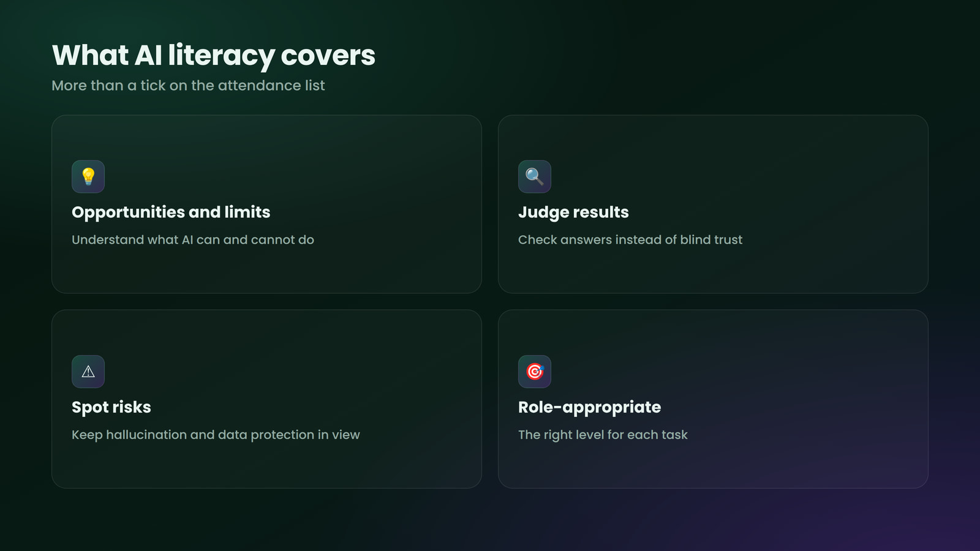
Task: Click the word 'literacy' in the title
Action: 222,56
